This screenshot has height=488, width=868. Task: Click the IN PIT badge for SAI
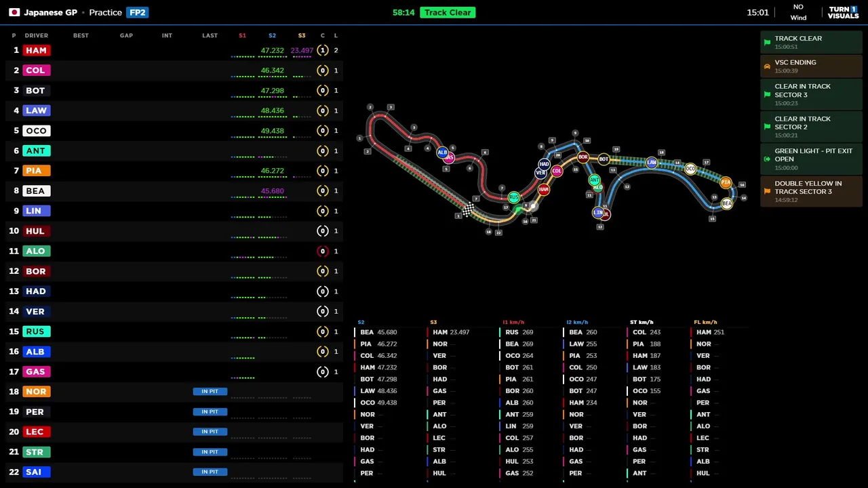pyautogui.click(x=210, y=472)
